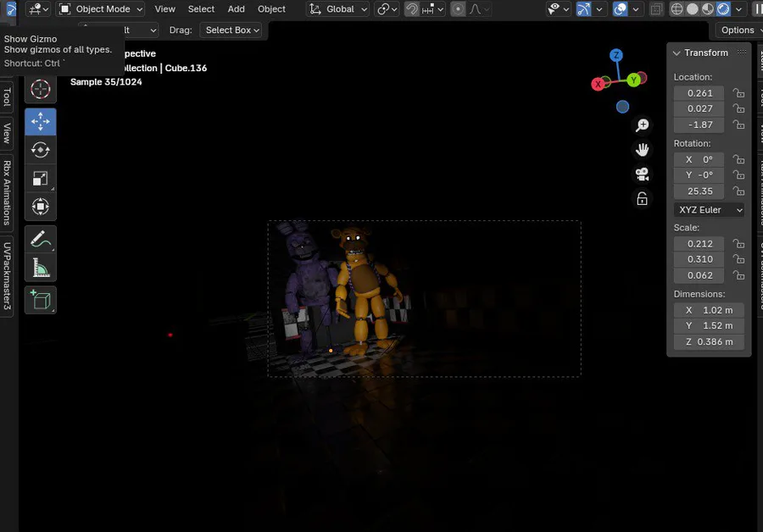This screenshot has width=763, height=532.
Task: Click Scale value 0.212
Action: [x=699, y=244]
